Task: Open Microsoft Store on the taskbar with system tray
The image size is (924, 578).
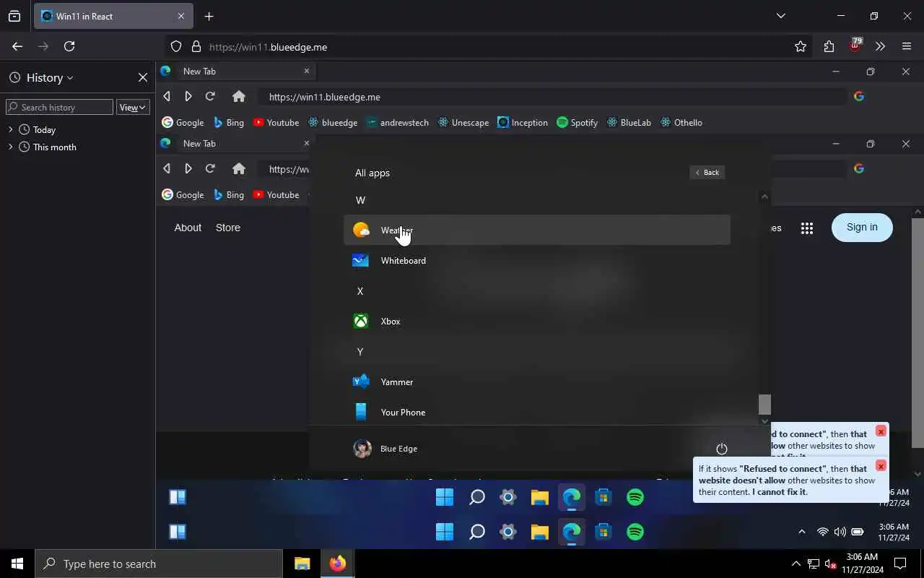Action: (x=603, y=532)
